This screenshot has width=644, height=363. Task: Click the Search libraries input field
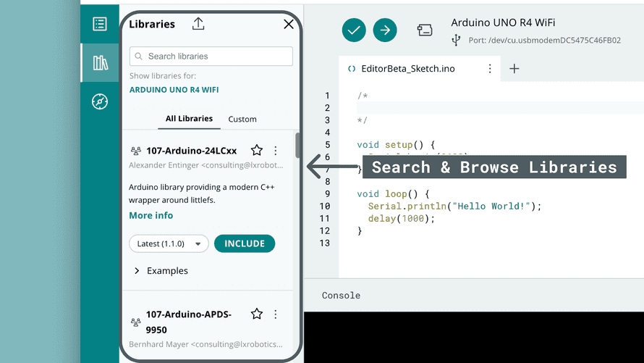coord(211,57)
